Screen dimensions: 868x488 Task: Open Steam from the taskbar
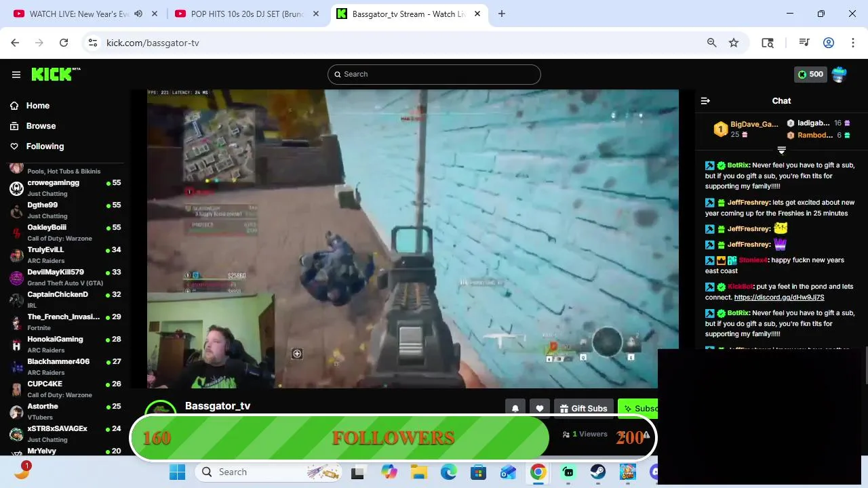click(597, 472)
